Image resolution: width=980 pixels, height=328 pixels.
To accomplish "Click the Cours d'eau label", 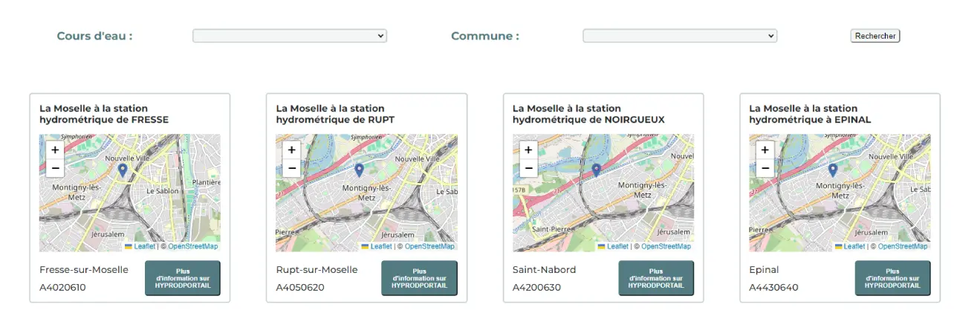I will pos(94,36).
